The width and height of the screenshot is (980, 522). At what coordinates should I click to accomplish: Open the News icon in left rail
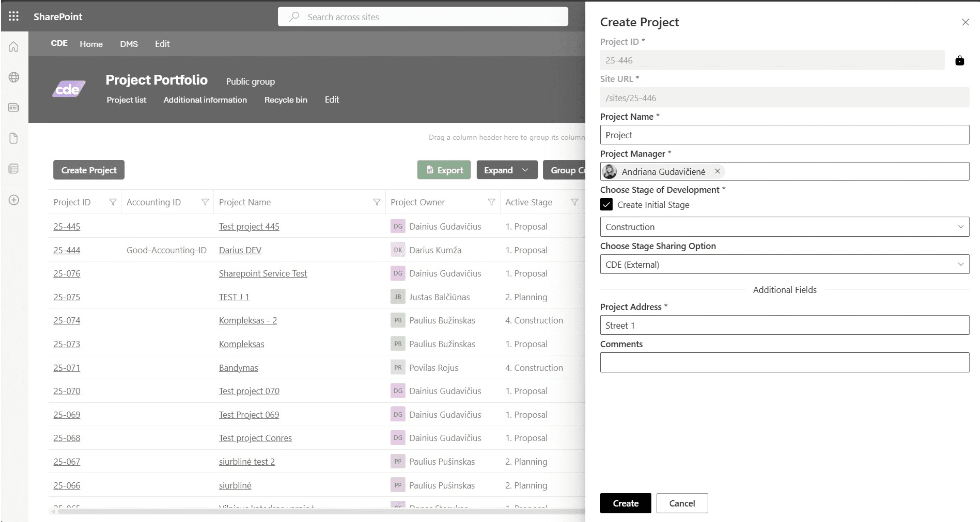14,108
